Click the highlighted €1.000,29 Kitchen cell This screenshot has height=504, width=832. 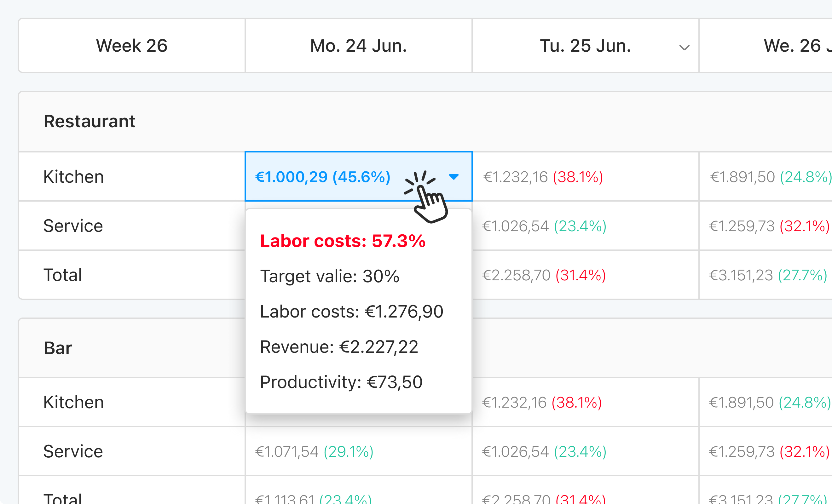[322, 176]
